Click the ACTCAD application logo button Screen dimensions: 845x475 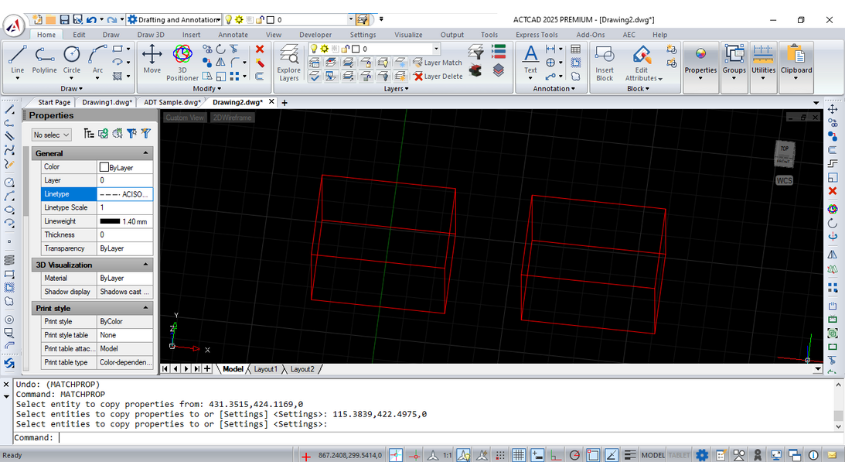point(14,25)
